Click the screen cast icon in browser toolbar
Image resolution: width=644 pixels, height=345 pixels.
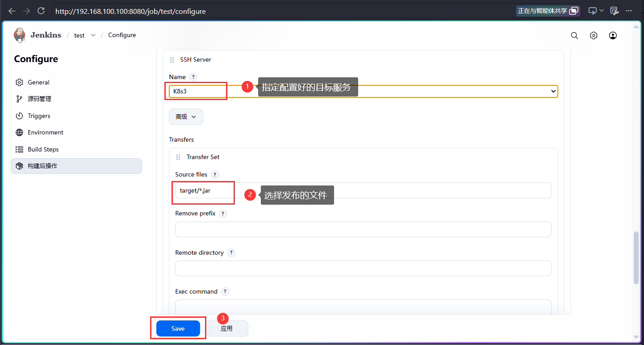593,11
